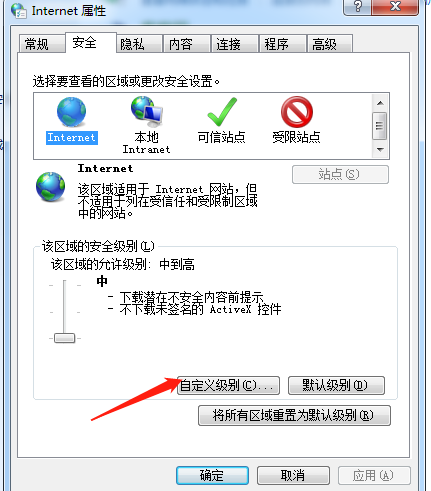This screenshot has height=491, width=431.
Task: Go to the 程序 tab
Action: coord(283,44)
